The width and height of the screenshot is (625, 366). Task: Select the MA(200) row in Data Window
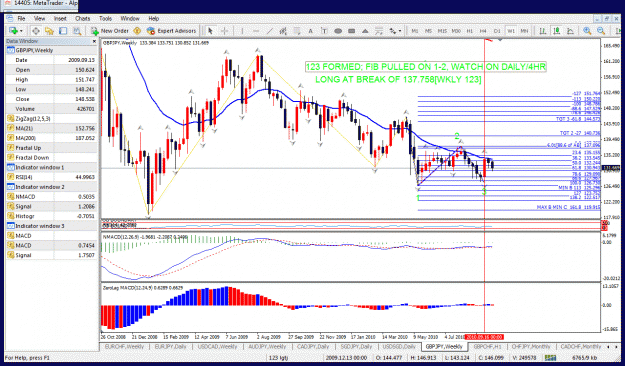[x=51, y=138]
